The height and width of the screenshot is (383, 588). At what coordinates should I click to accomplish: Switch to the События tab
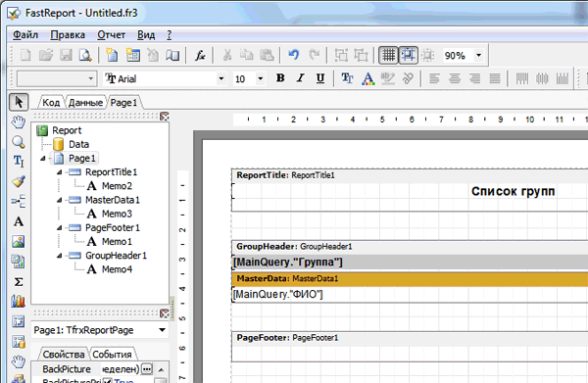(x=112, y=355)
